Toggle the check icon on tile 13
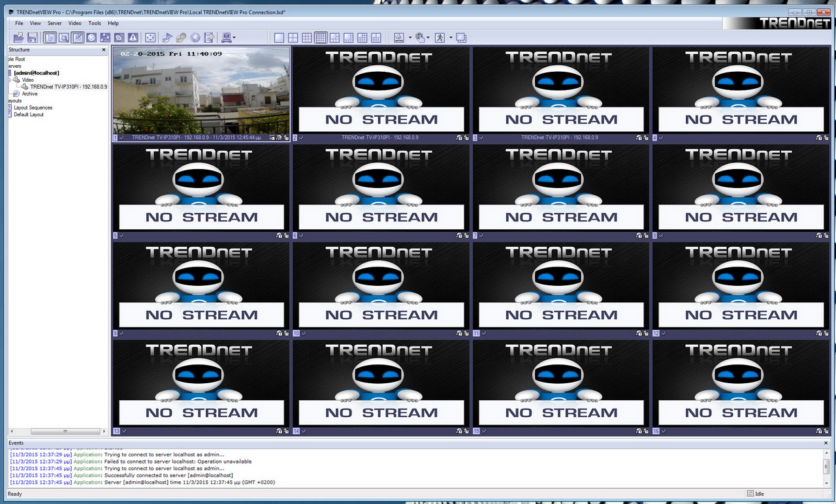This screenshot has height=504, width=836. tap(123, 431)
